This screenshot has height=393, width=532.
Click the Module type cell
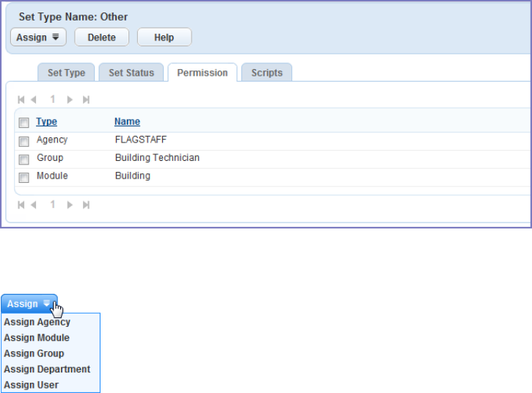click(52, 176)
